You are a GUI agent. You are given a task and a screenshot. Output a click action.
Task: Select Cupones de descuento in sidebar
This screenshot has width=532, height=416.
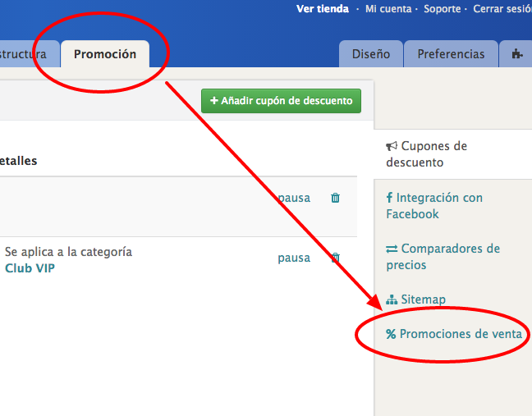click(426, 154)
